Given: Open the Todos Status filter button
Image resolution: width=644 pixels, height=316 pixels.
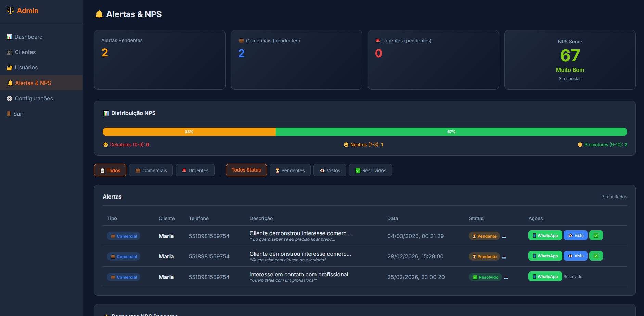Looking at the screenshot, I should (246, 170).
